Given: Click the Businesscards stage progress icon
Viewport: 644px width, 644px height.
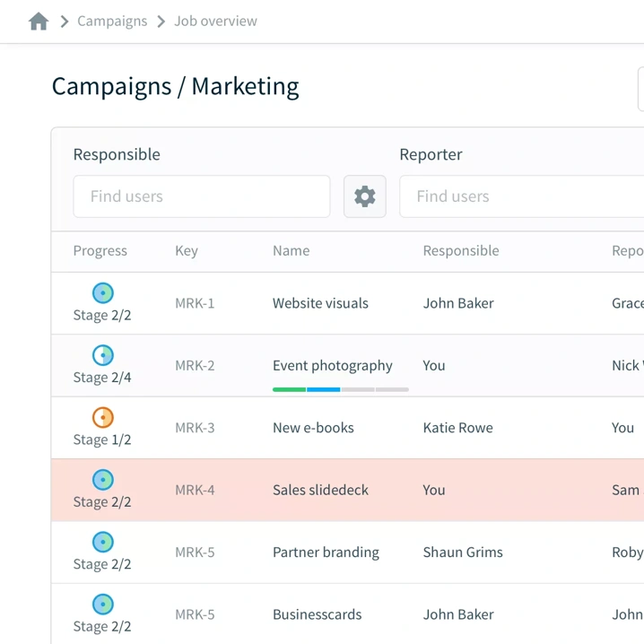Looking at the screenshot, I should point(103,605).
